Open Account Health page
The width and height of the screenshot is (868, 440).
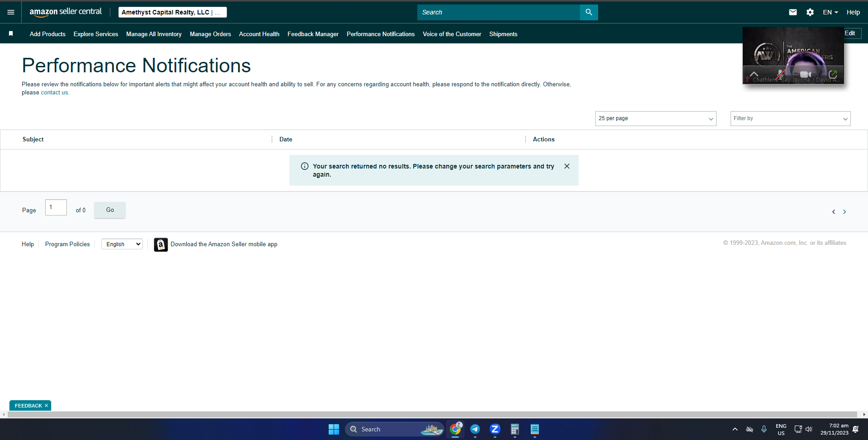coord(259,34)
